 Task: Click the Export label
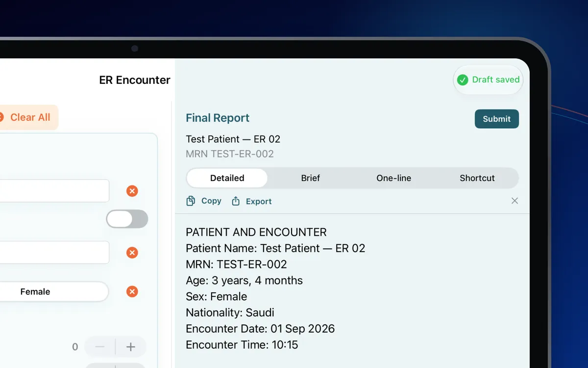pyautogui.click(x=259, y=201)
